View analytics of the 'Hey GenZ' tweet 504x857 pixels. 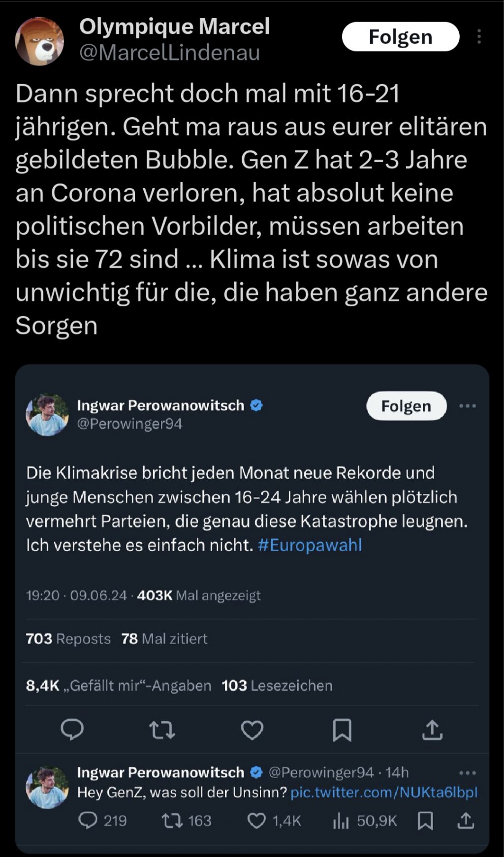click(341, 821)
